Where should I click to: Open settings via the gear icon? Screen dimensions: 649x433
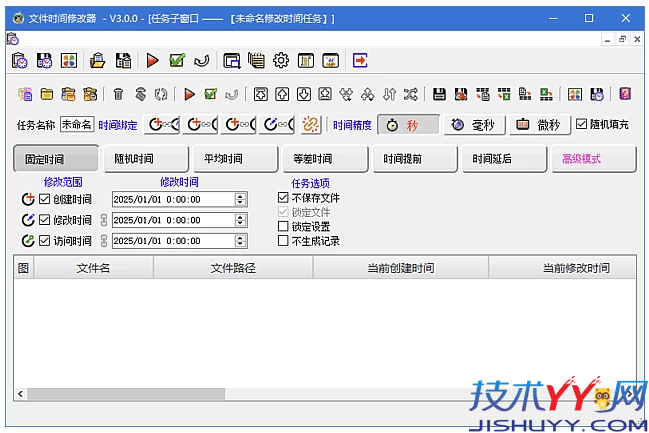pyautogui.click(x=281, y=61)
